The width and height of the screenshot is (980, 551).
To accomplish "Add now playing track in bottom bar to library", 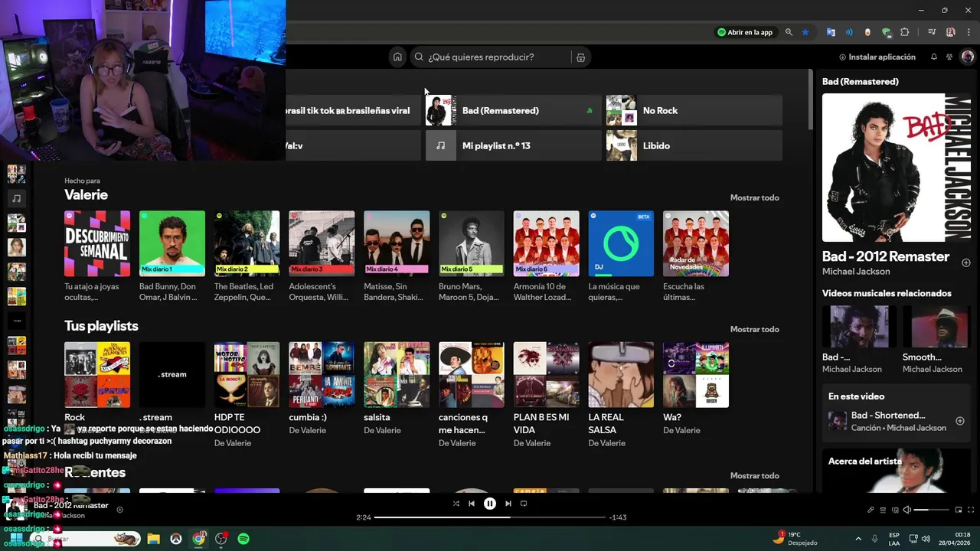I will point(119,510).
